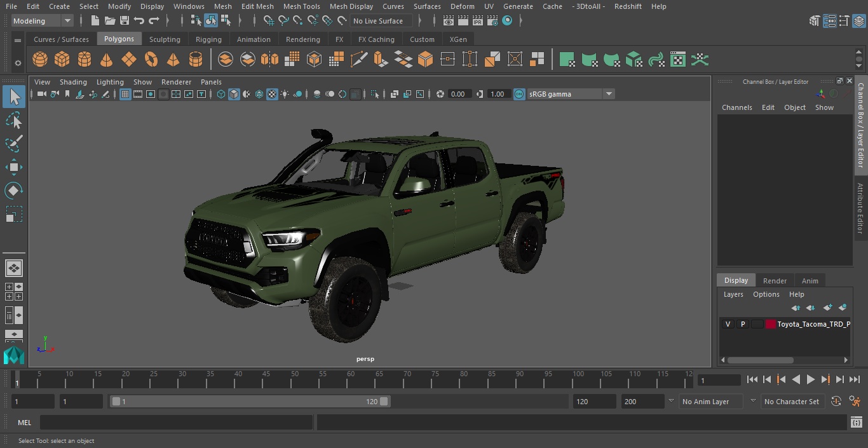Select the Move tool in toolbox

14,168
